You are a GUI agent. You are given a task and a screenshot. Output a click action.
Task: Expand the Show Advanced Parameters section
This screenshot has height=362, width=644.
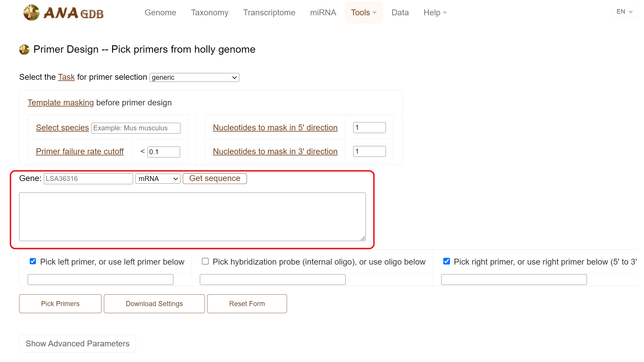pyautogui.click(x=77, y=343)
